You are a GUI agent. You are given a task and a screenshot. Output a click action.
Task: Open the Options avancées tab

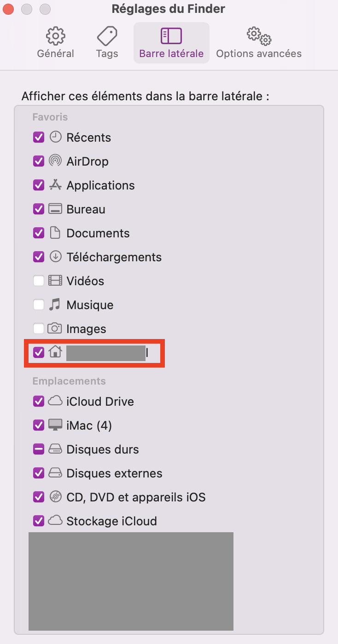(259, 43)
